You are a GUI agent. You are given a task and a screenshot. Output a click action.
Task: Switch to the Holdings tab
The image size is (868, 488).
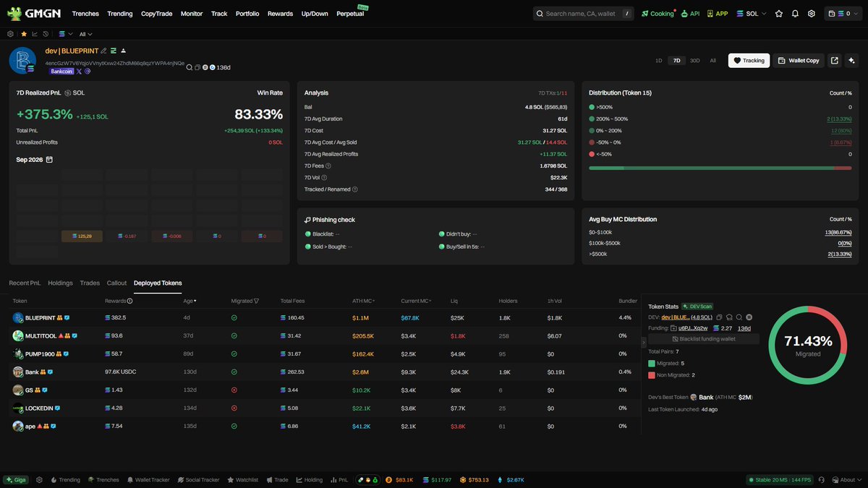tap(60, 283)
